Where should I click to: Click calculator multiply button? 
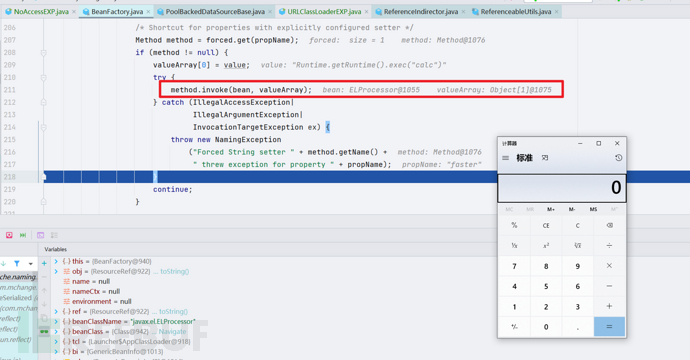click(x=609, y=266)
